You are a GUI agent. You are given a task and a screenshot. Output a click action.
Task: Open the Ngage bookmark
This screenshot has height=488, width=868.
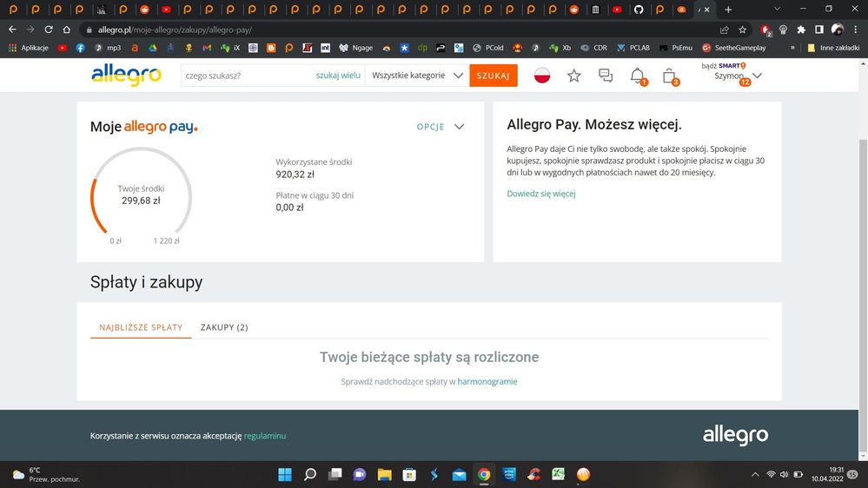pos(356,48)
